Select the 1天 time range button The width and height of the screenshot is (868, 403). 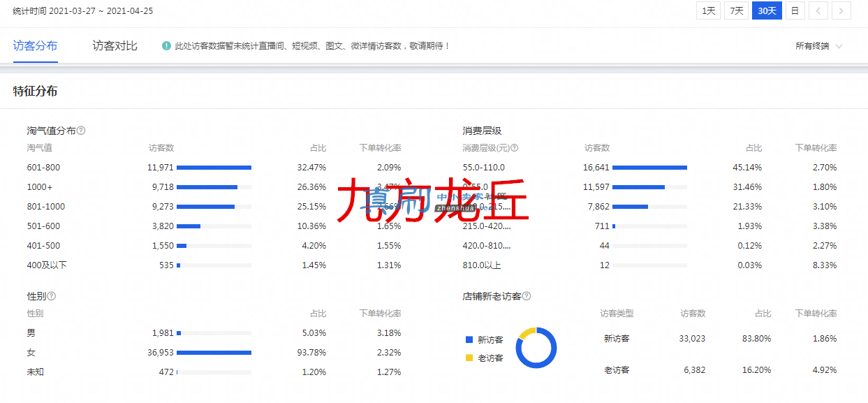point(709,10)
